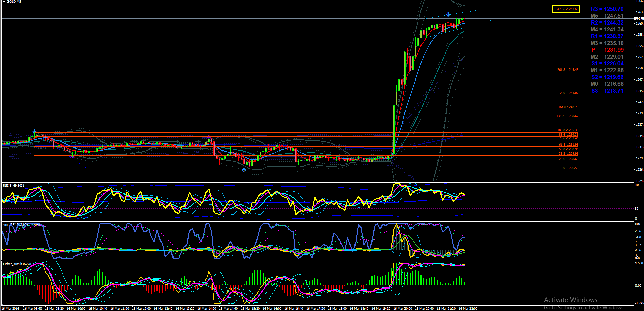Click the S3 = 1213.71 pivot label

click(607, 91)
